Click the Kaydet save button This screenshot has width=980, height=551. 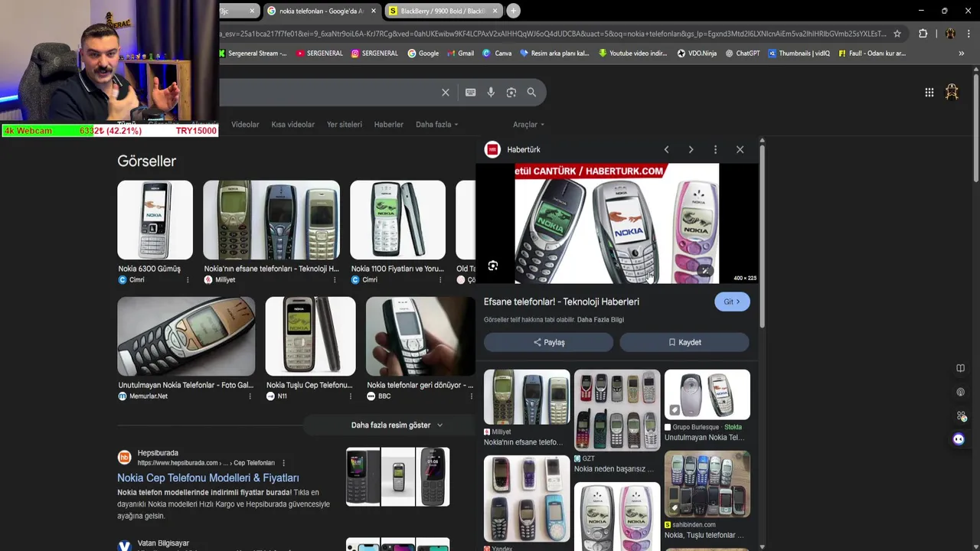684,343
